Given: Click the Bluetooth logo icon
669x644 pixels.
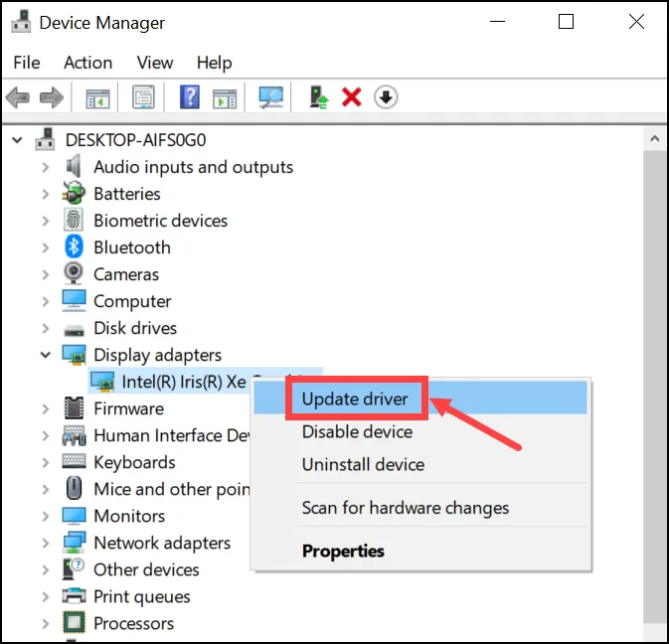Looking at the screenshot, I should click(x=74, y=246).
